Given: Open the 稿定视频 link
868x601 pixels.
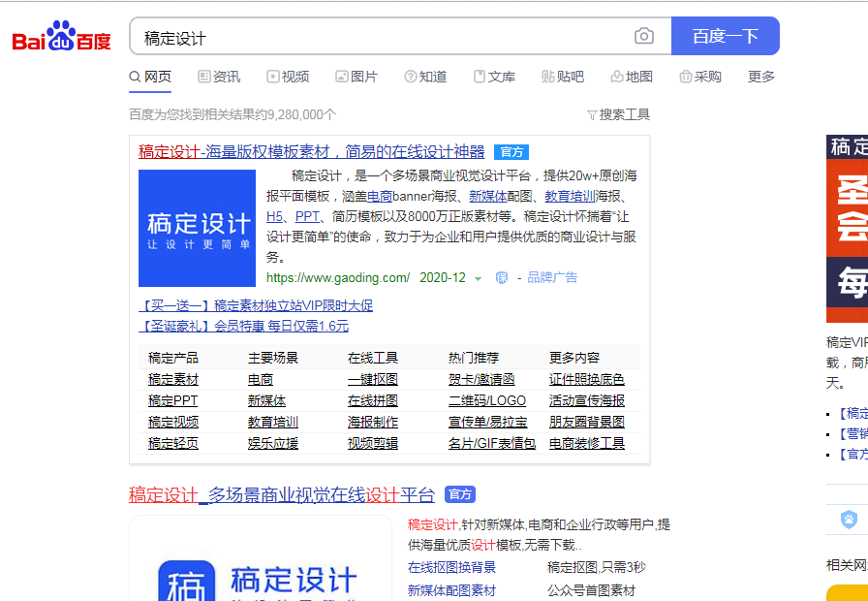Looking at the screenshot, I should click(x=173, y=422).
